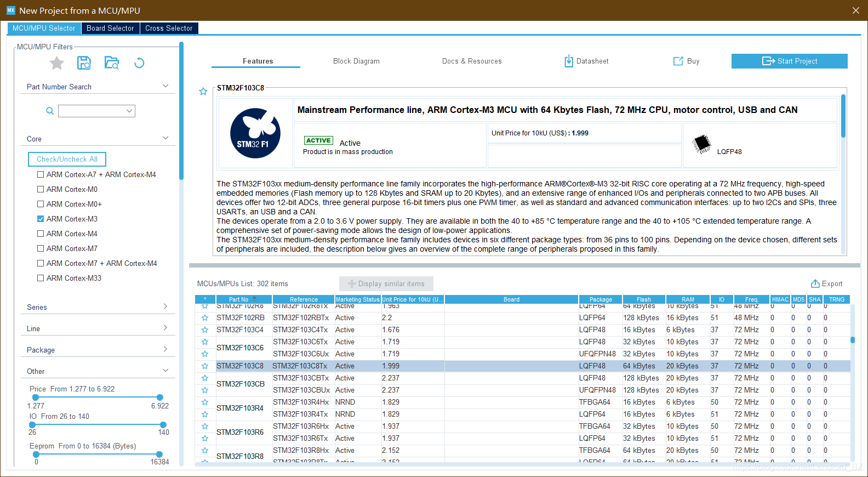The height and width of the screenshot is (477, 868).
Task: Open the part number combo box dropdown
Action: coord(129,111)
